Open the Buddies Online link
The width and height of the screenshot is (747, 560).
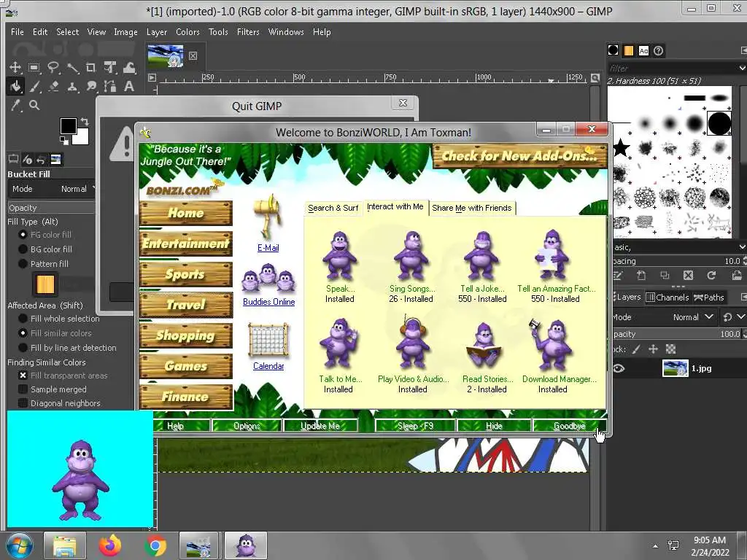[268, 302]
